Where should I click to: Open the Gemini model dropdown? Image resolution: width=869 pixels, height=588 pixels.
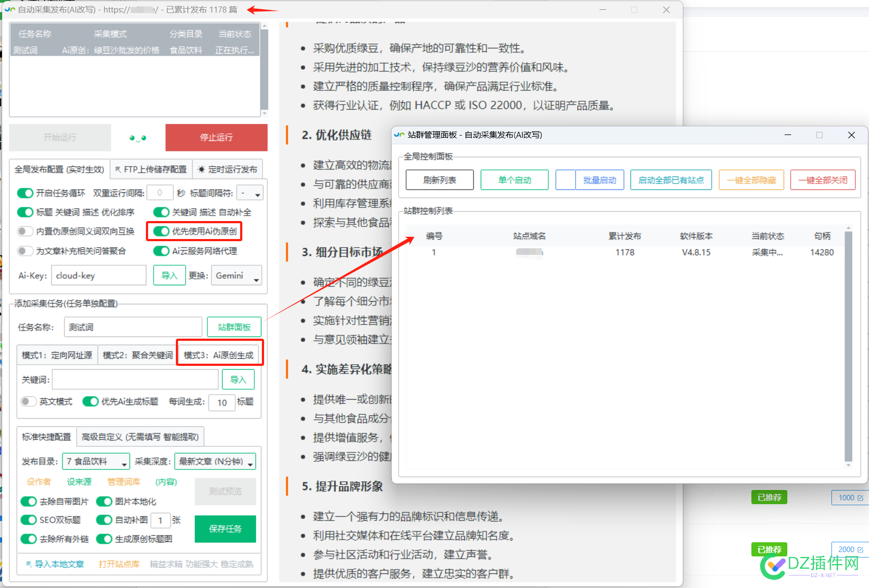(x=237, y=275)
